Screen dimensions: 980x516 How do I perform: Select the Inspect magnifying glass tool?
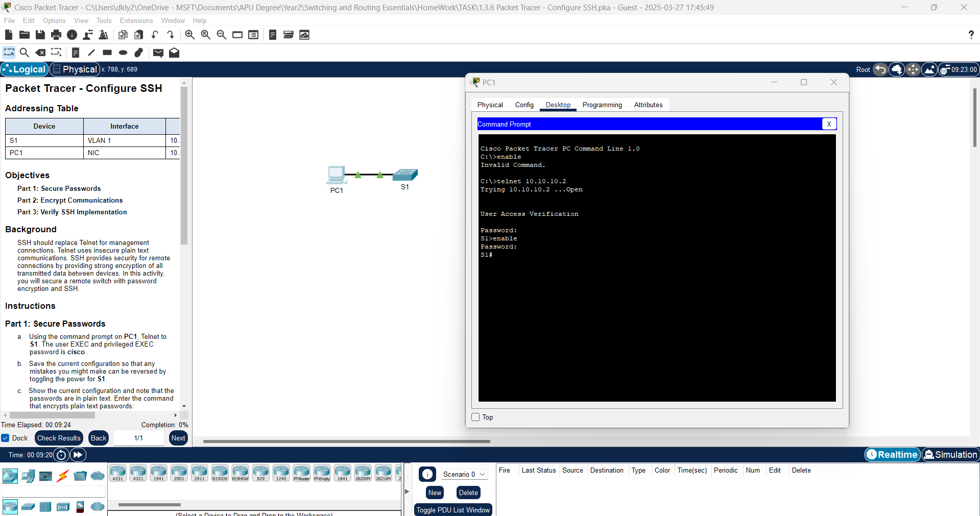(x=24, y=53)
